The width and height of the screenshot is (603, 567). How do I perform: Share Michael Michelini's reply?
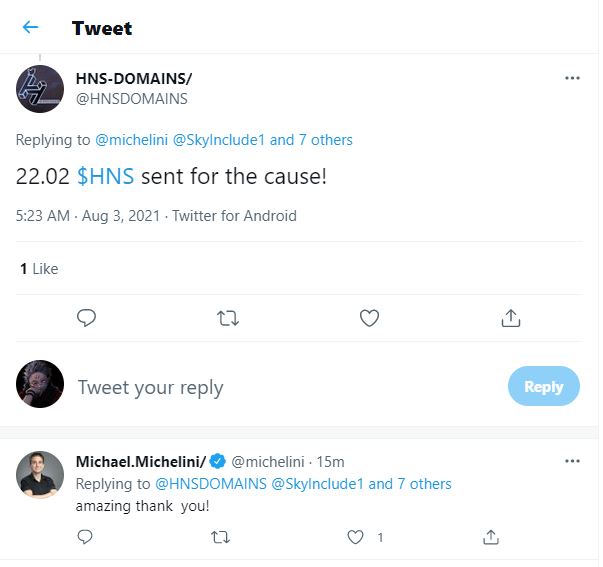click(x=490, y=537)
